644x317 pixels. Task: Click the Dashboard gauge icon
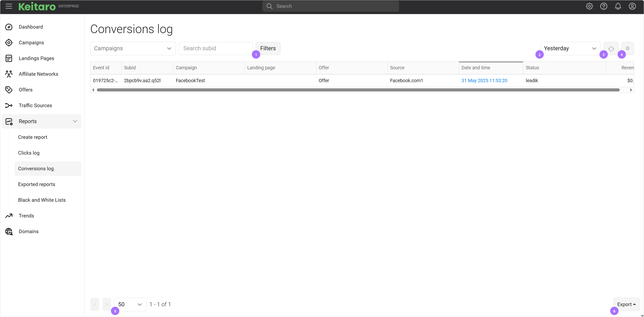(9, 27)
